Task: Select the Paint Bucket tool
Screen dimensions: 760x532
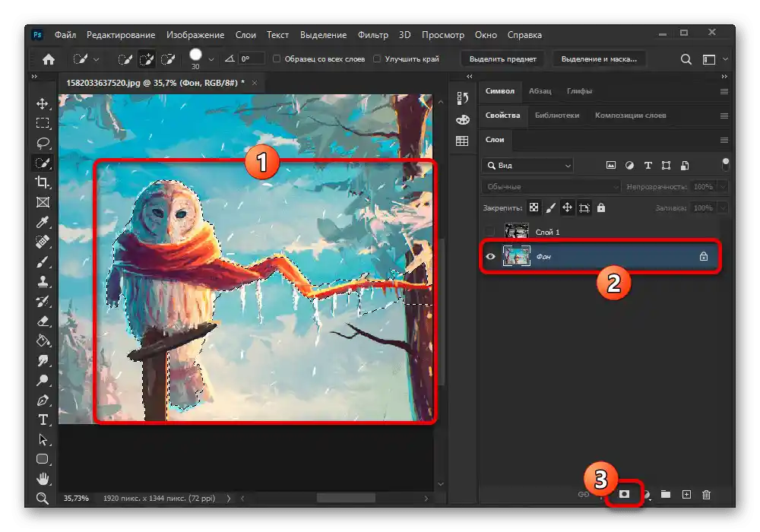Action: click(43, 341)
